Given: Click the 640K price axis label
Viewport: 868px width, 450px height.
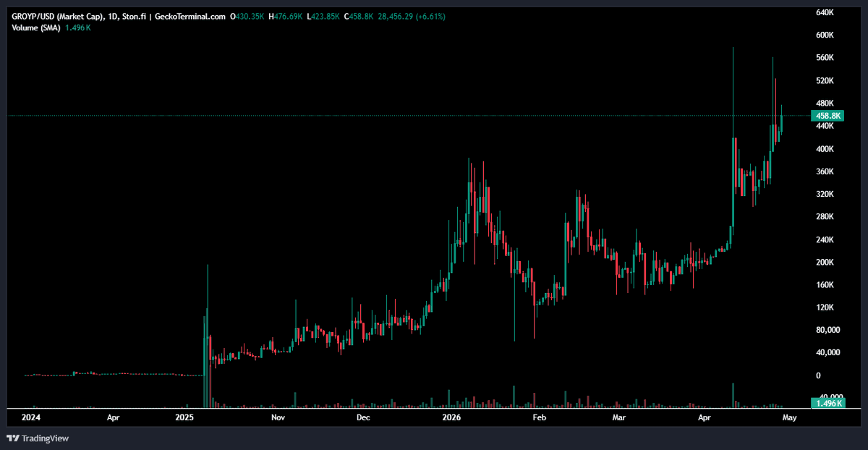Looking at the screenshot, I should point(825,12).
